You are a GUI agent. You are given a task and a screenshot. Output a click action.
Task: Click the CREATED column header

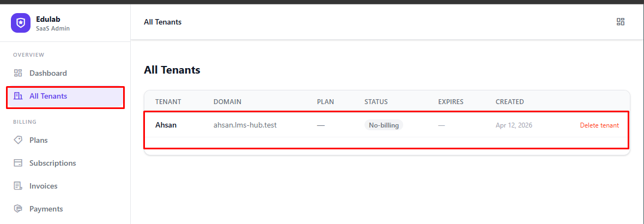point(509,102)
